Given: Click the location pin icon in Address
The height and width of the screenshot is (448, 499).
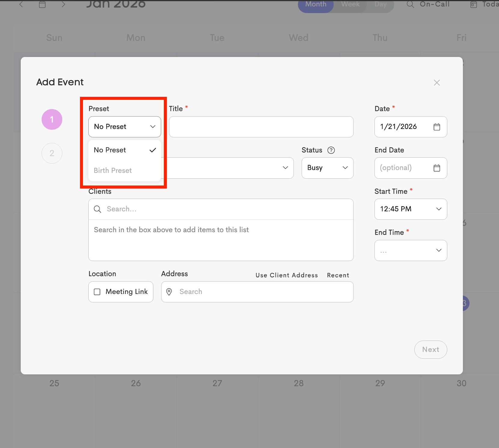Looking at the screenshot, I should pos(169,292).
